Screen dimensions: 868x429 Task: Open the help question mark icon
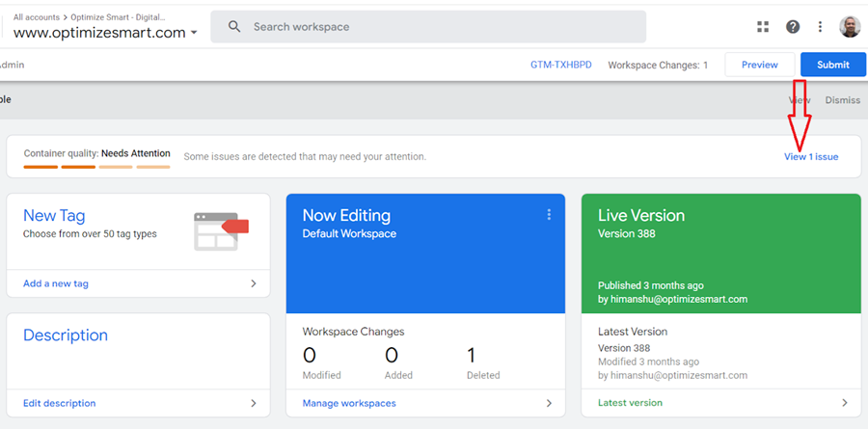coord(793,27)
